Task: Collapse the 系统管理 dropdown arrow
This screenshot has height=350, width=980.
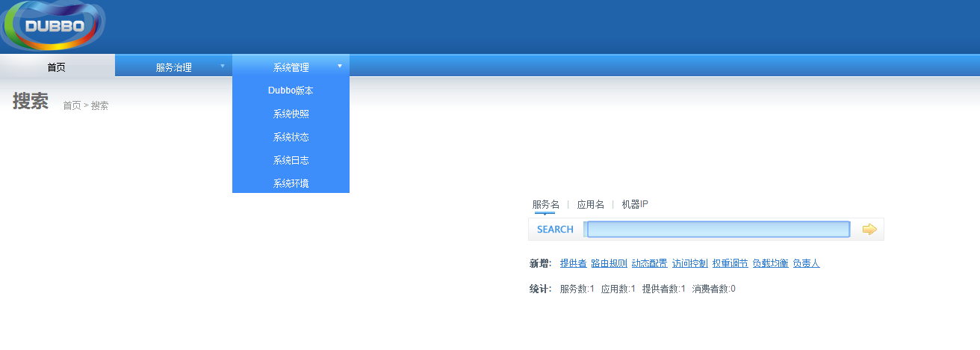Action: click(340, 66)
